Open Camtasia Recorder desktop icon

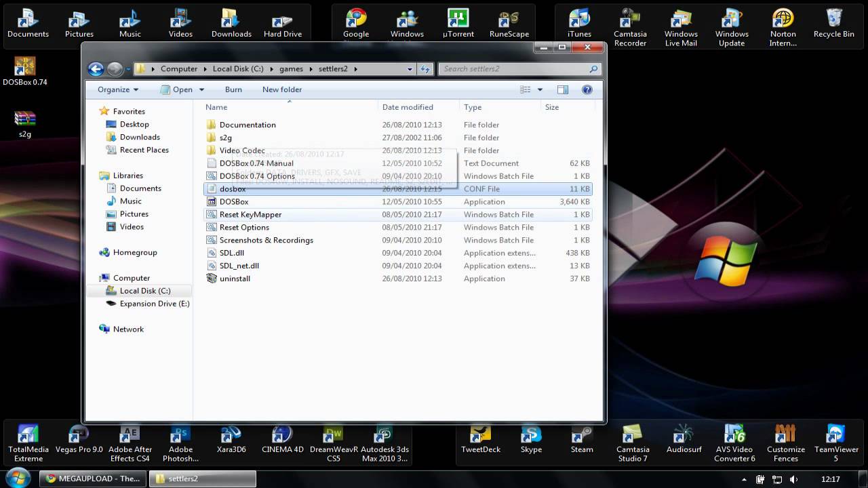(630, 28)
